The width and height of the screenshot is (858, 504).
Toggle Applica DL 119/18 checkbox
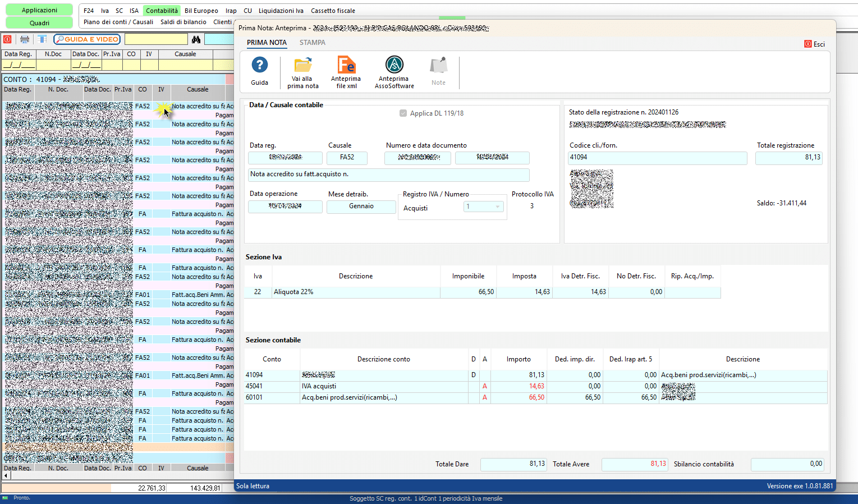pos(403,113)
